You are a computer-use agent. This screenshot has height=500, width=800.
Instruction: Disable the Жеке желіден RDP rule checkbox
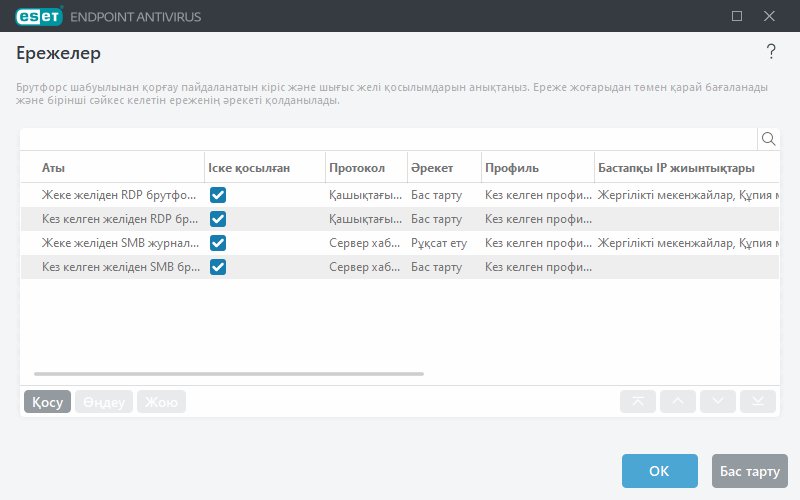pos(218,195)
